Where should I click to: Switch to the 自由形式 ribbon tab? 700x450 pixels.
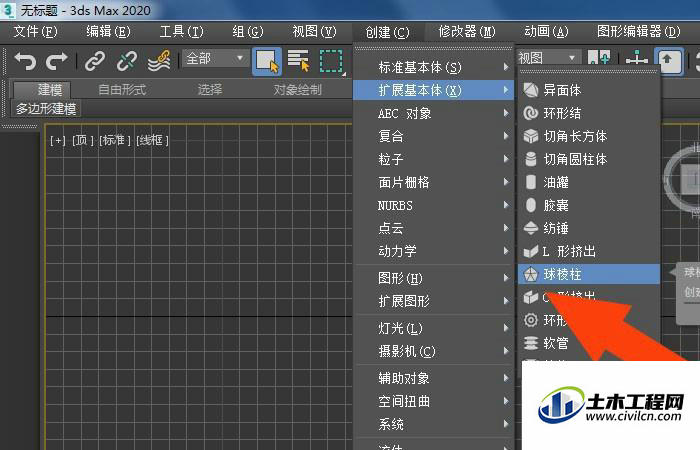122,90
